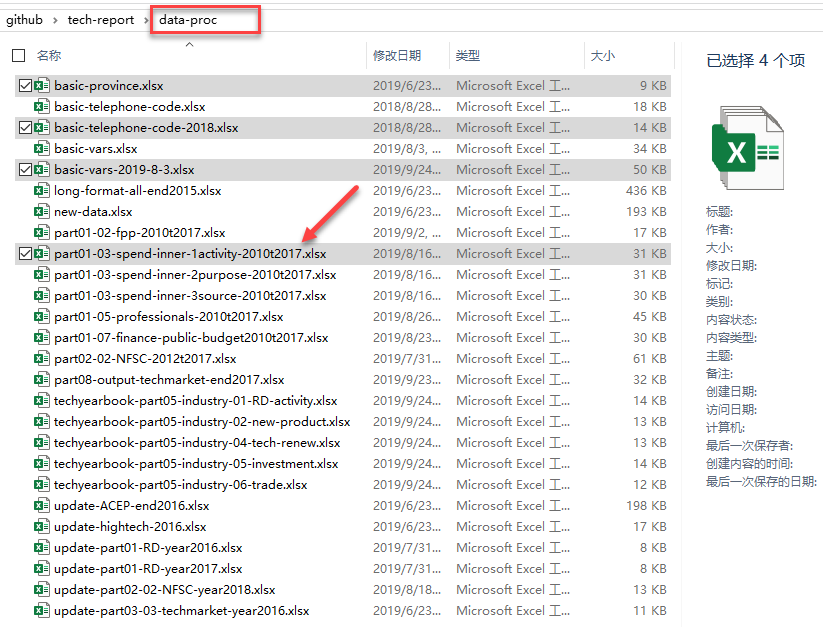Click the Excel icon of update-ACEP-end2016.xlsx
This screenshot has width=823, height=627.
[42, 506]
